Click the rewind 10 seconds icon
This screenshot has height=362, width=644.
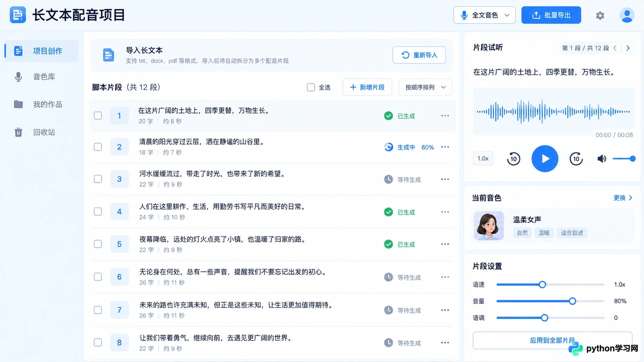click(513, 159)
